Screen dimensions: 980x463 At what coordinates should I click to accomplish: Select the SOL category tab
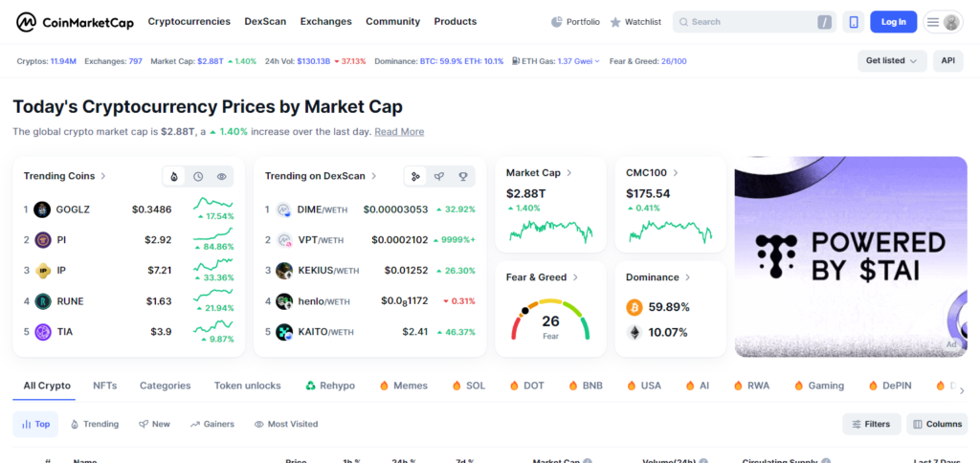click(468, 386)
